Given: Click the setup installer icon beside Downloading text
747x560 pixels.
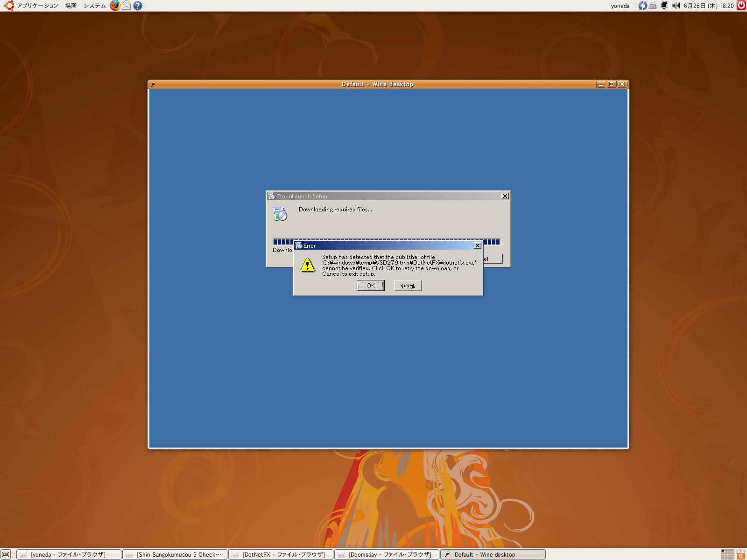Looking at the screenshot, I should click(280, 214).
